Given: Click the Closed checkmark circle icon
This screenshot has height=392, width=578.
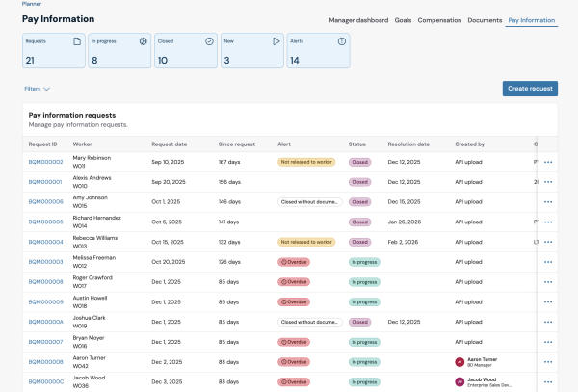Looking at the screenshot, I should click(210, 41).
